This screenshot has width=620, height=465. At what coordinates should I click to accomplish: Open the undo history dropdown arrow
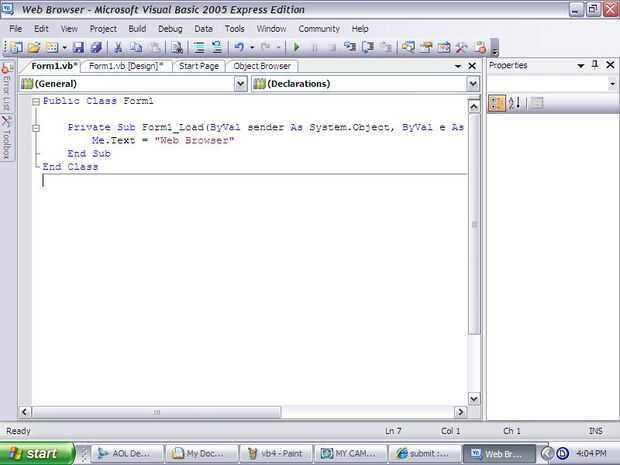(252, 48)
